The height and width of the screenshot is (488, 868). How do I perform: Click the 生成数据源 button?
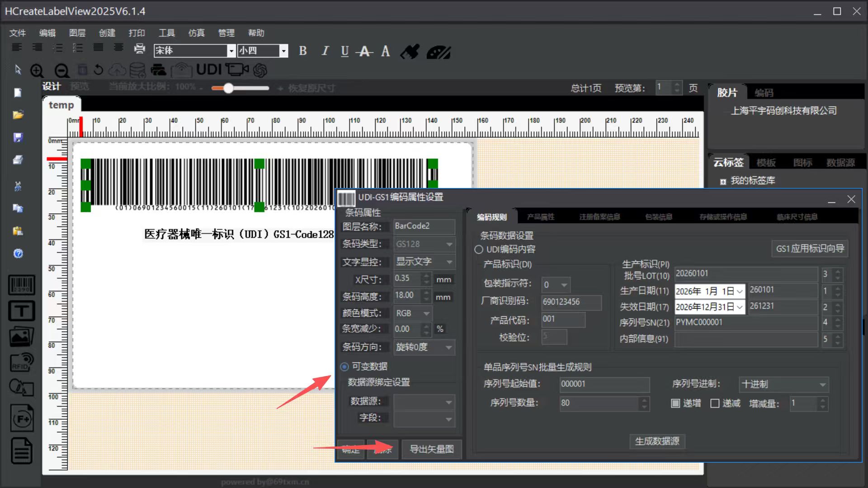point(657,441)
